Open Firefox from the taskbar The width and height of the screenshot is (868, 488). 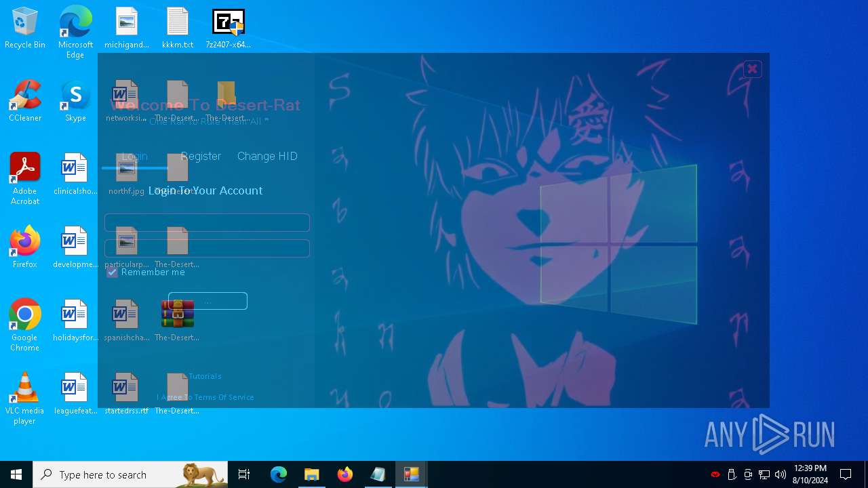click(345, 474)
